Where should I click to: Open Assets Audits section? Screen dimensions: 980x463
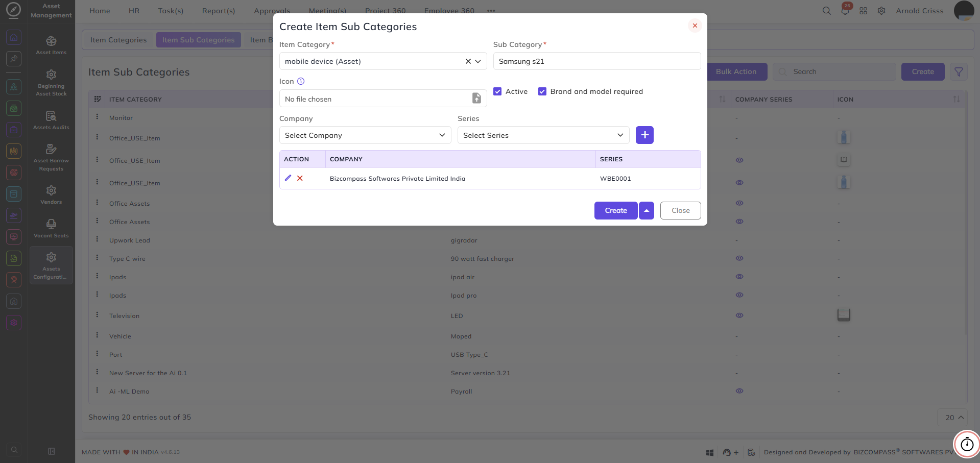pos(51,120)
